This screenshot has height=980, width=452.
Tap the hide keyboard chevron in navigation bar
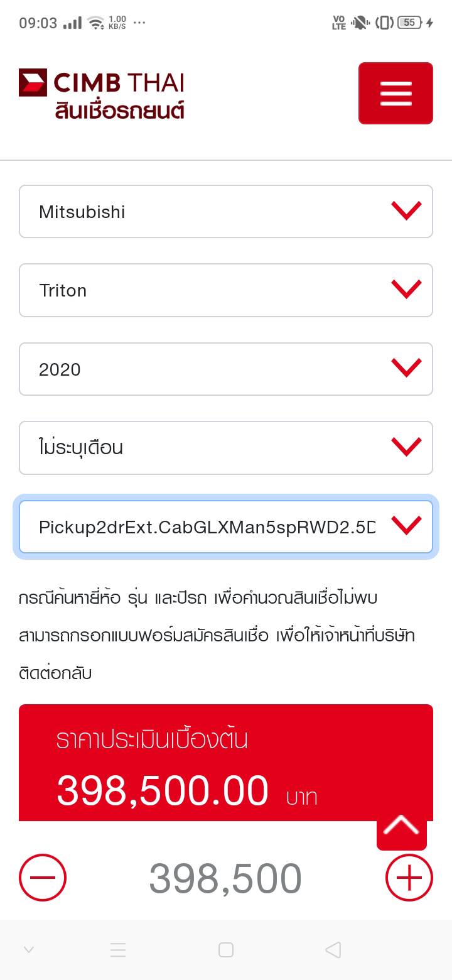coord(29,950)
